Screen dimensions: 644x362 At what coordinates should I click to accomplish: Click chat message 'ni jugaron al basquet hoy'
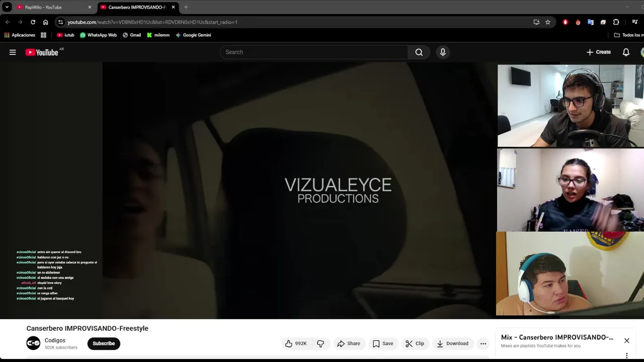[x=55, y=299]
